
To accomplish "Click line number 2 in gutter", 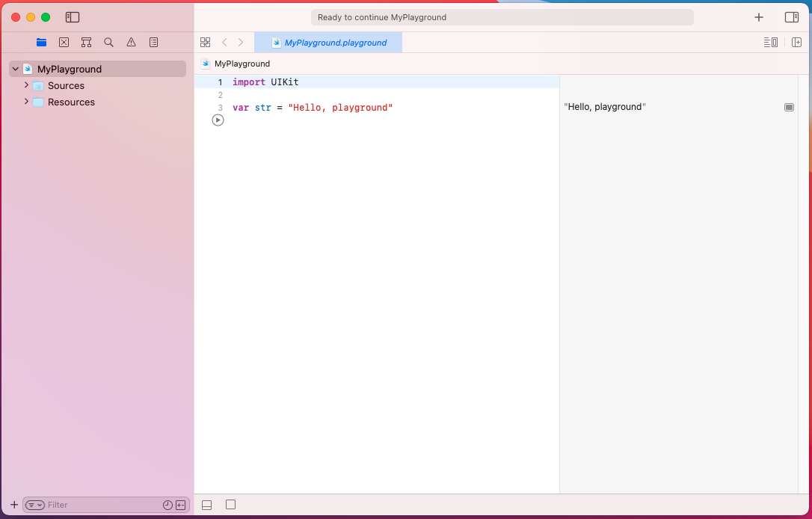I will [x=220, y=95].
